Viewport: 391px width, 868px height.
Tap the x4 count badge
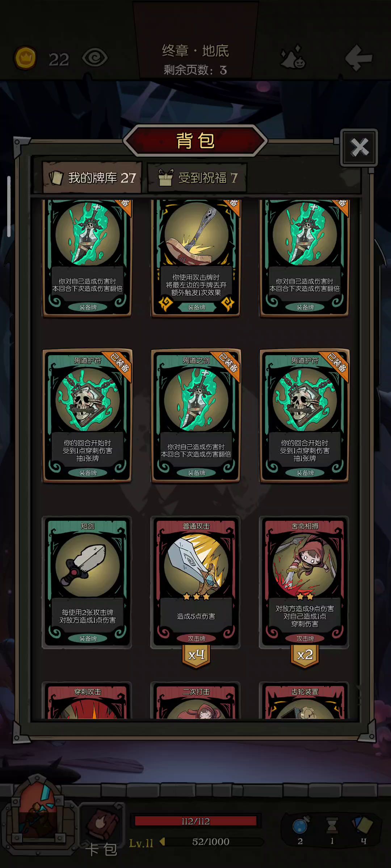(x=196, y=655)
